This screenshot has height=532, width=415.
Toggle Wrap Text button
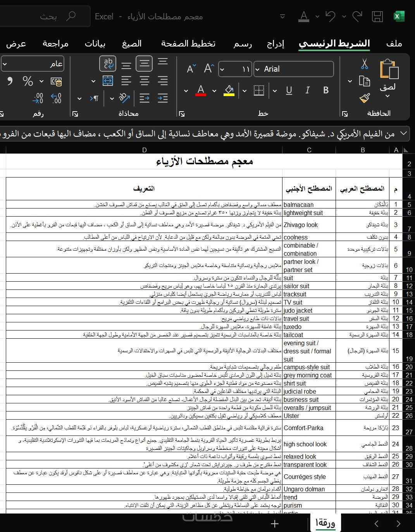tap(108, 64)
